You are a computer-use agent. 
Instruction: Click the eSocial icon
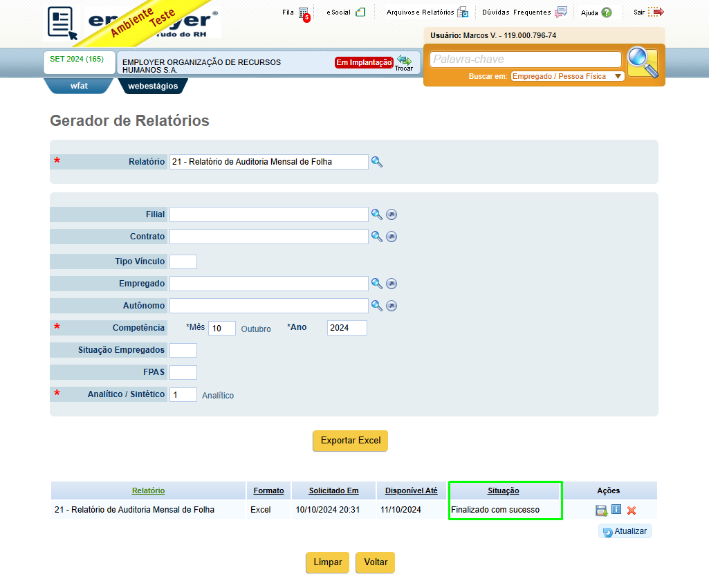coord(360,12)
